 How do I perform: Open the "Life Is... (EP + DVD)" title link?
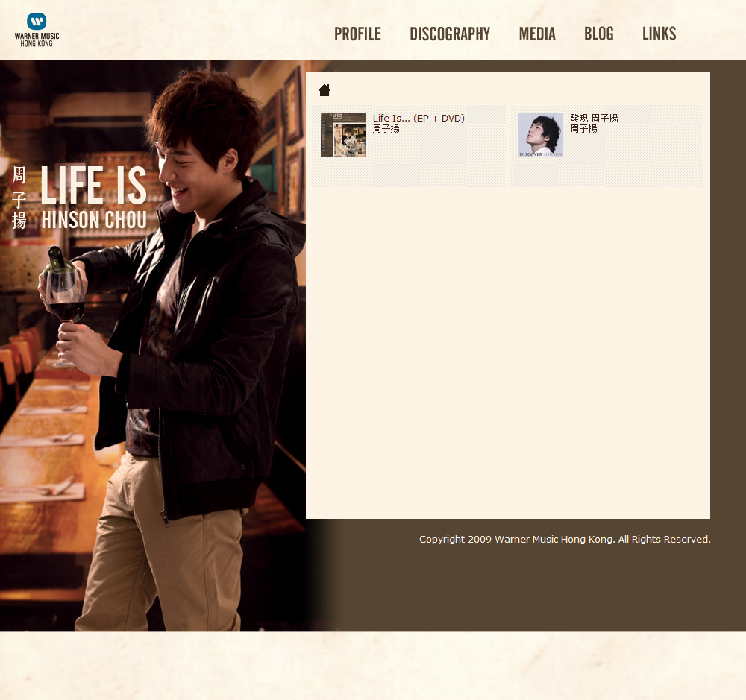point(419,119)
